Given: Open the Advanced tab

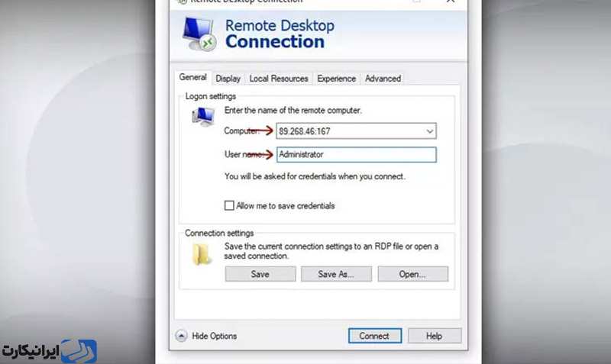Looking at the screenshot, I should 383,79.
